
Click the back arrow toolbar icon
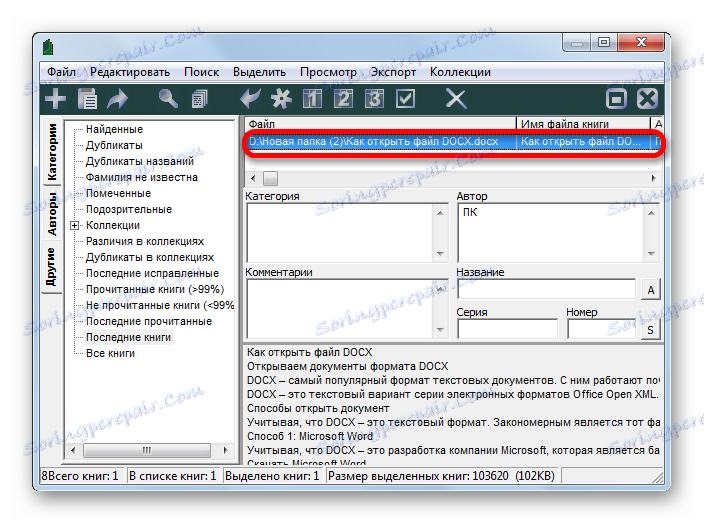tap(250, 98)
